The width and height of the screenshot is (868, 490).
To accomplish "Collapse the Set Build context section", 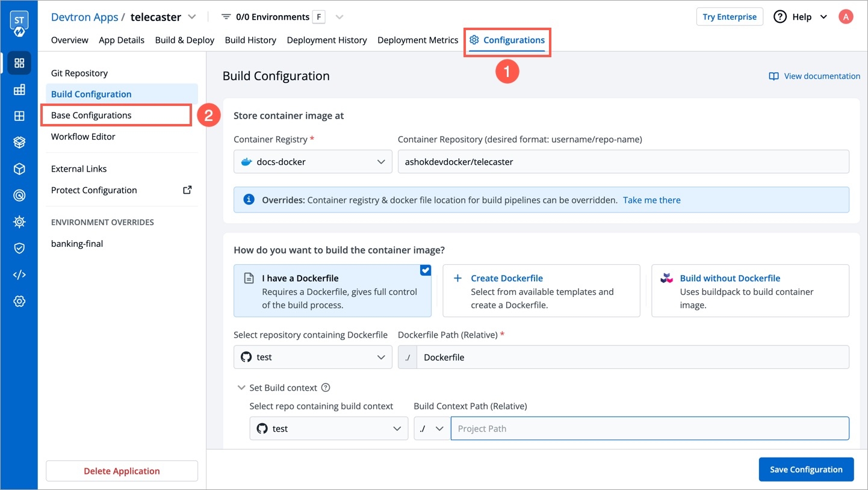I will coord(241,388).
